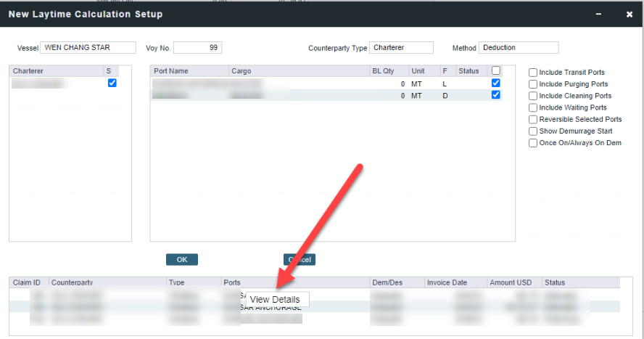
Task: Enable Include Waiting Ports
Action: click(533, 107)
